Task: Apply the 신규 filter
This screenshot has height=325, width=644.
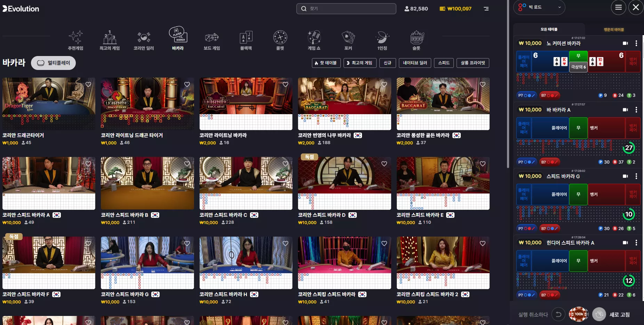Action: pos(387,63)
